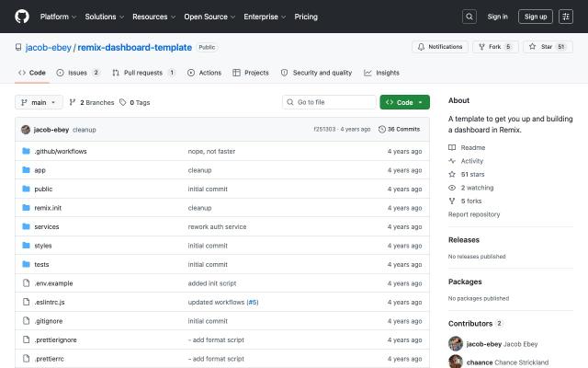This screenshot has height=368, width=588.
Task: Open the Actions tab
Action: [x=204, y=73]
